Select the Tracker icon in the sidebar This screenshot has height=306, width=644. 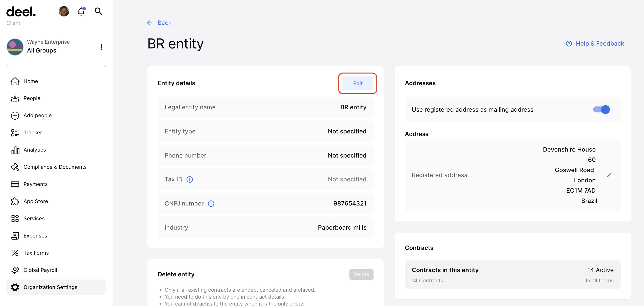[15, 132]
